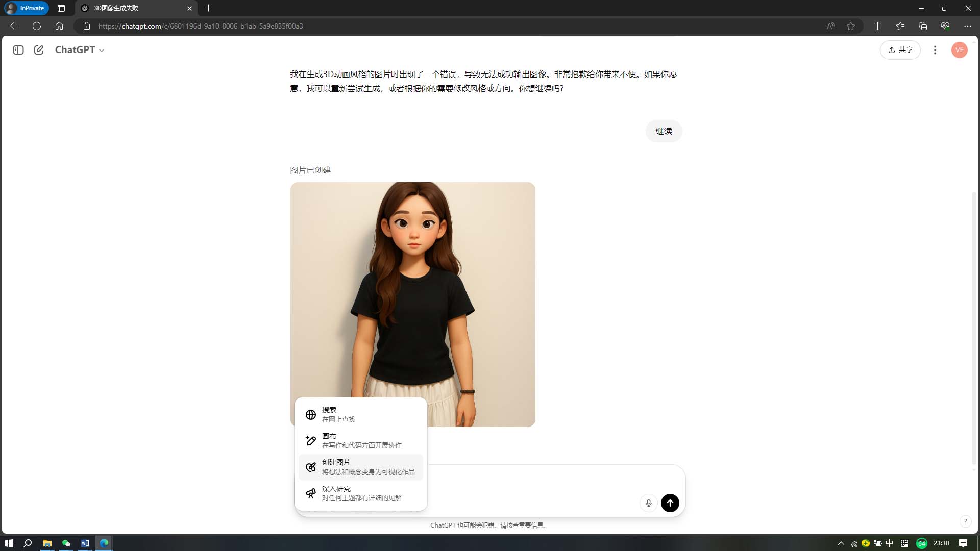Add page to favorites star icon
This screenshot has width=980, height=551.
(x=851, y=26)
